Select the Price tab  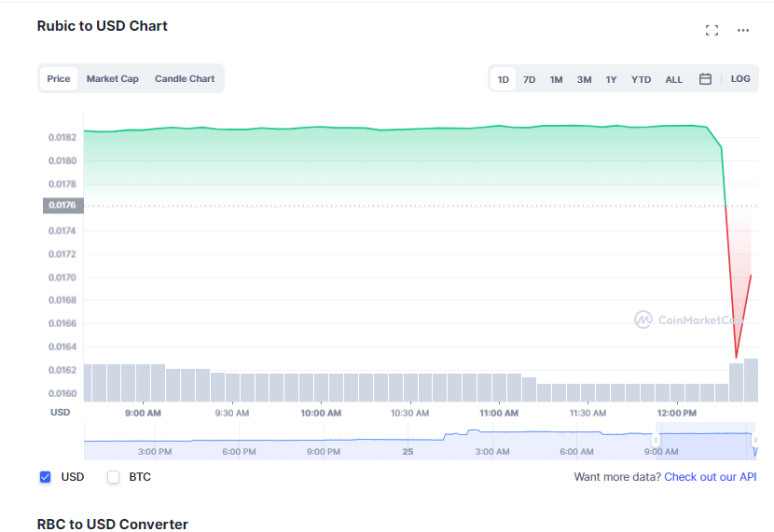[x=59, y=79]
